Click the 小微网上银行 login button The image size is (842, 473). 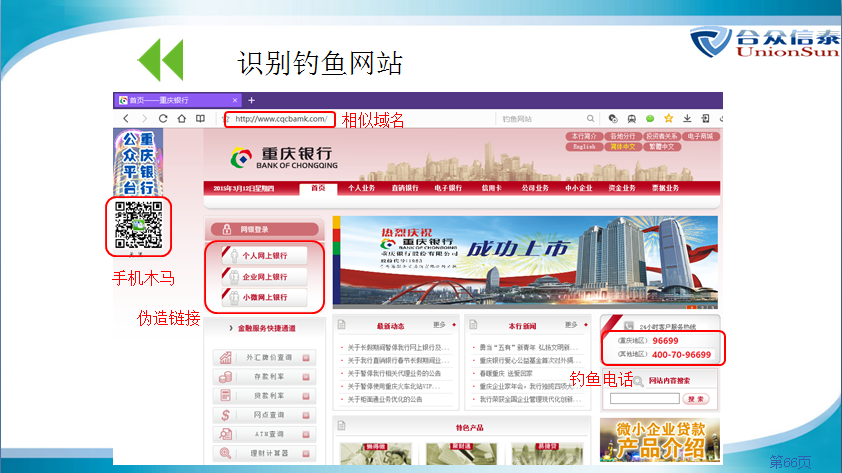click(264, 297)
